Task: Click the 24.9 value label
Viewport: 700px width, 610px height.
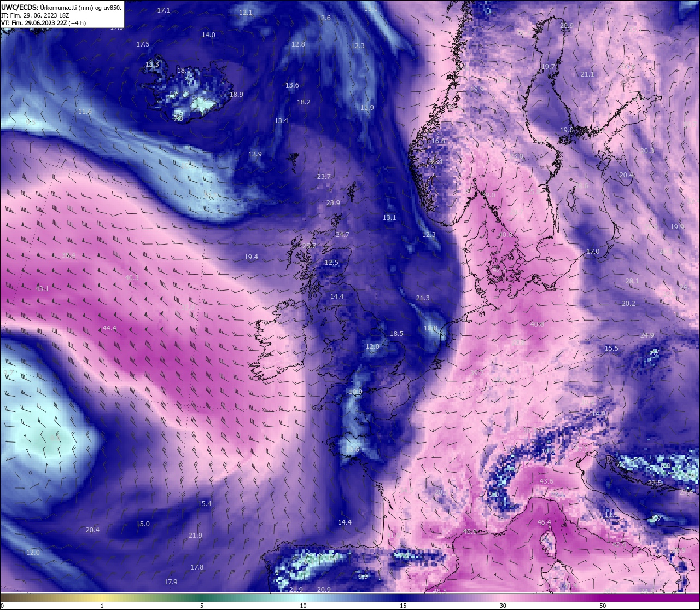Action: (647, 335)
